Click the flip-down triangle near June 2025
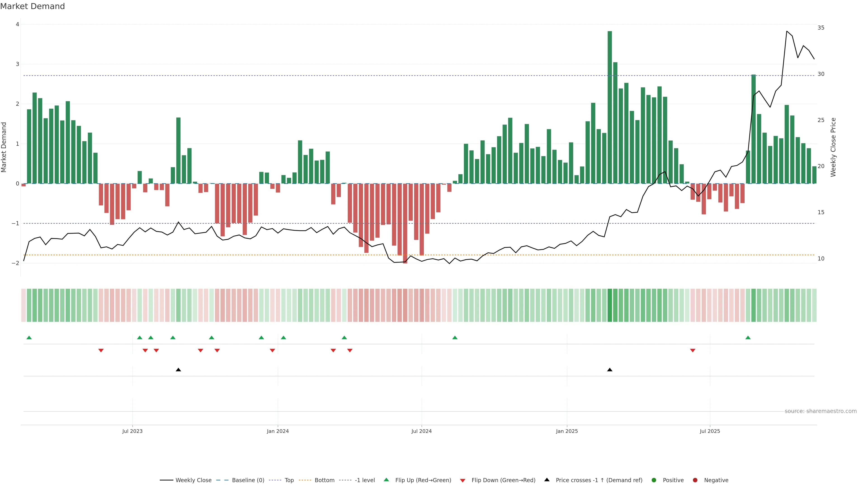Screen dimensions: 868x488 pyautogui.click(x=693, y=351)
